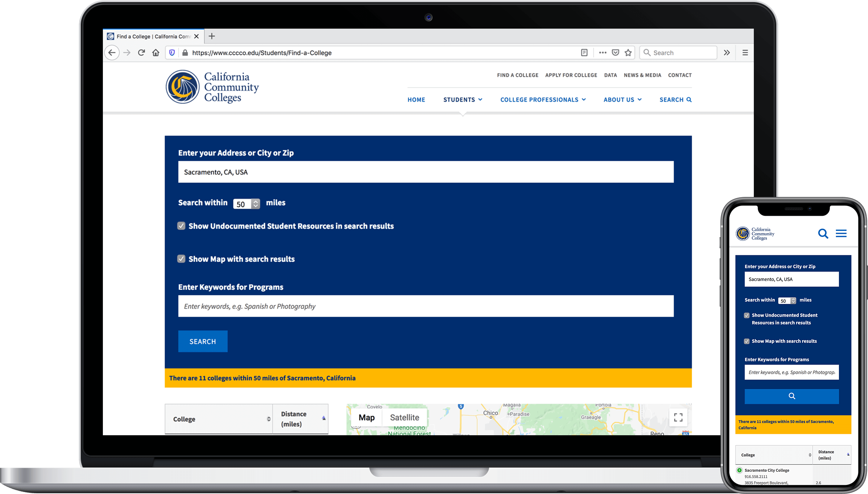Toggle Show Undocumented Student Resources checkbox
Image resolution: width=868 pixels, height=494 pixels.
tap(182, 226)
